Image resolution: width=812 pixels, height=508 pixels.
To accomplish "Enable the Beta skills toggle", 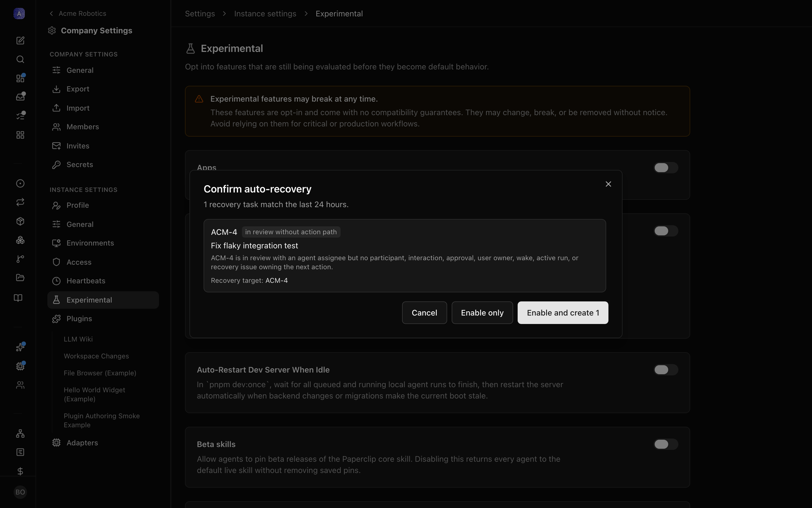I will (x=666, y=444).
